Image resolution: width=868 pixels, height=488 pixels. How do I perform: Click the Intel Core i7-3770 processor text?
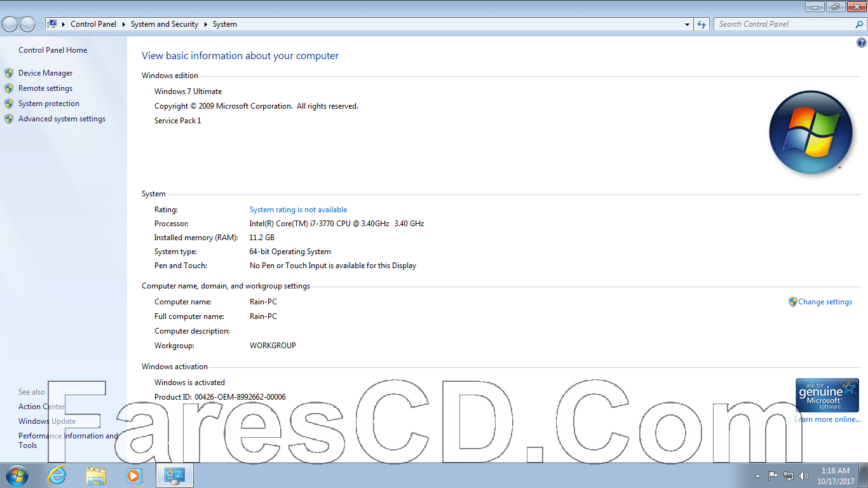point(337,224)
